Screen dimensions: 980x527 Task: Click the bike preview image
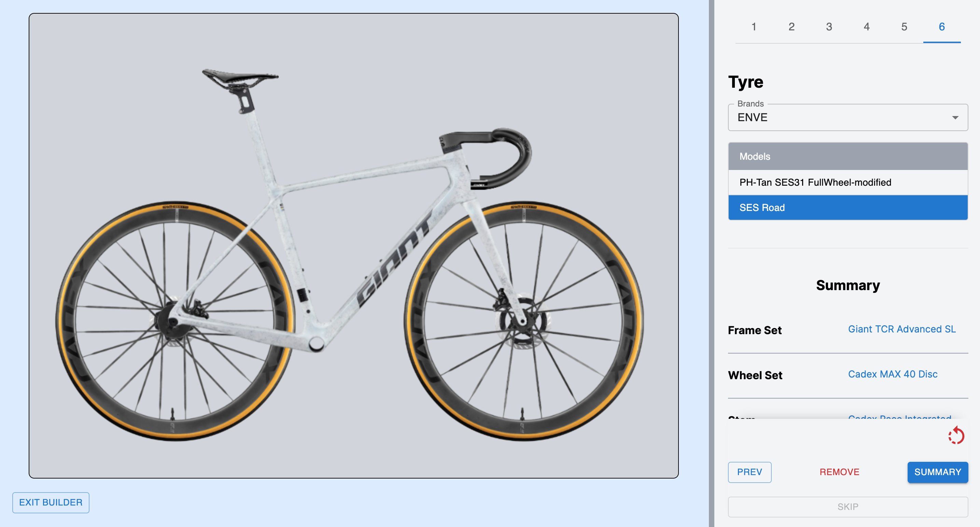tap(353, 246)
